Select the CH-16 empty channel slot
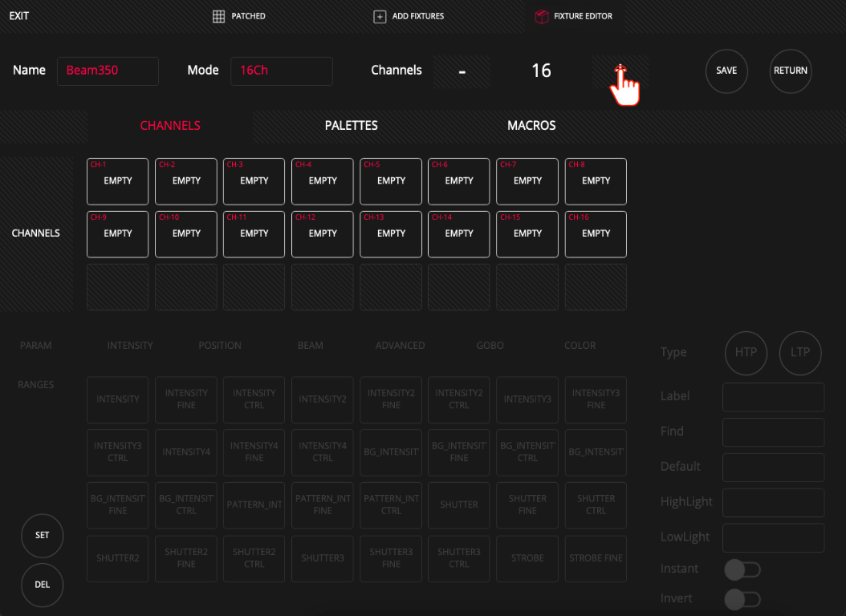846x616 pixels. [596, 234]
